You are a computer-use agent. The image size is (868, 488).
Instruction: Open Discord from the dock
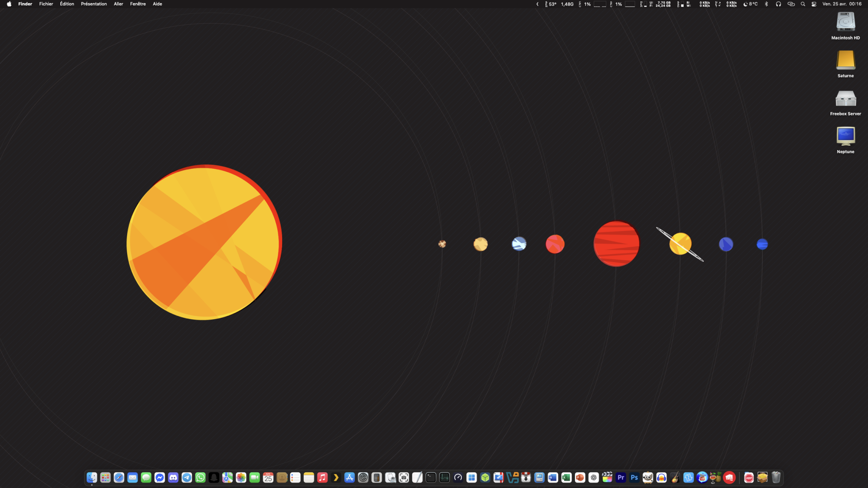point(173,478)
